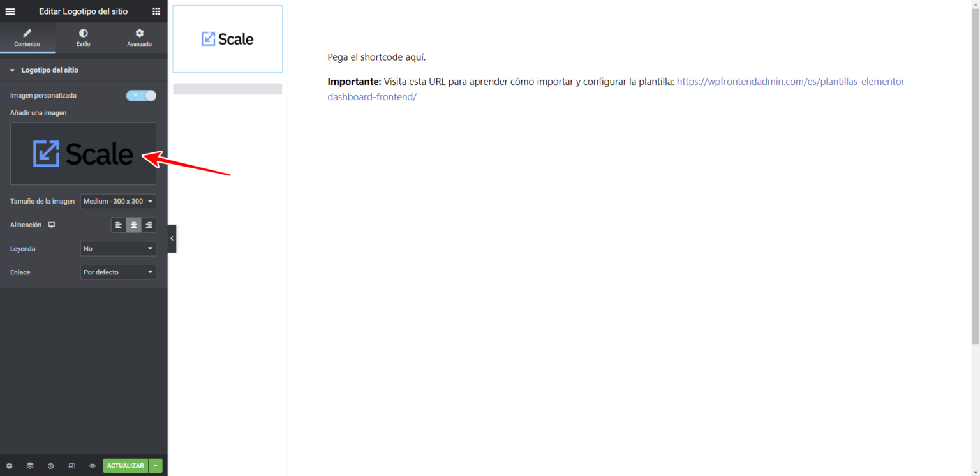This screenshot has width=980, height=476.
Task: Toggle the Imagen personalizada switch
Action: (141, 96)
